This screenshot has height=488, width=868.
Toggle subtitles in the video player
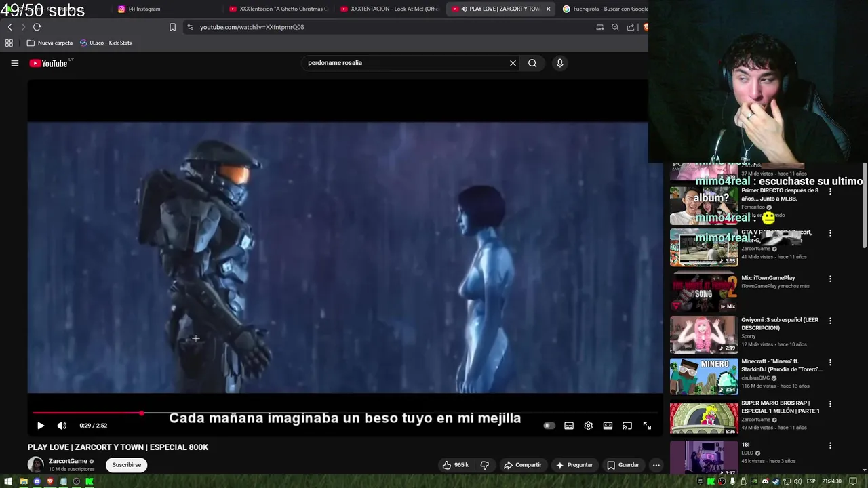coord(569,426)
